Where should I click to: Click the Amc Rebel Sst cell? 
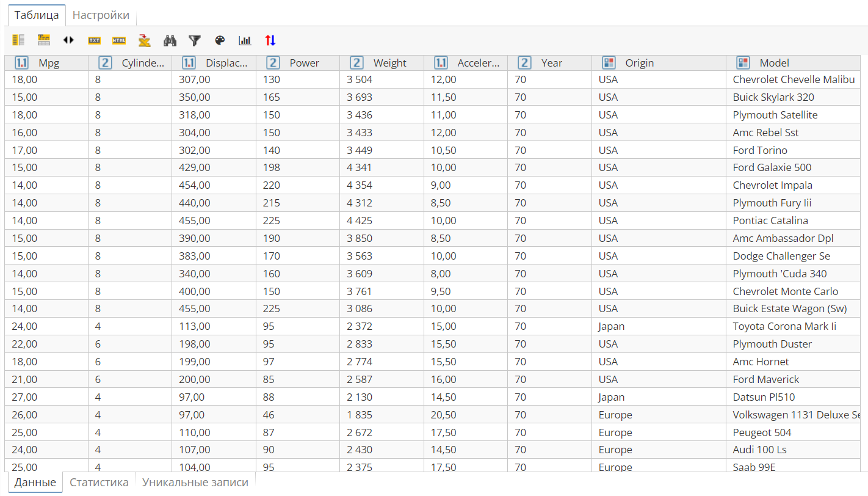click(794, 133)
